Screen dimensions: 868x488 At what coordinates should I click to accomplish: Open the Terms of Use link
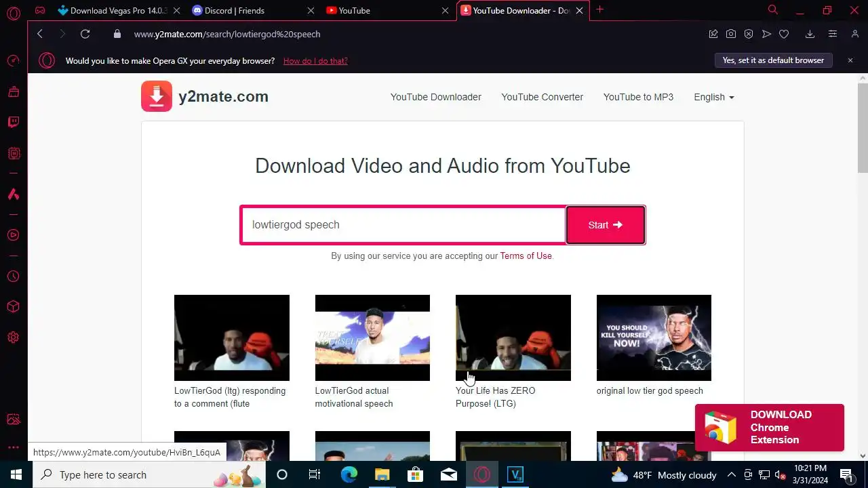pyautogui.click(x=526, y=256)
